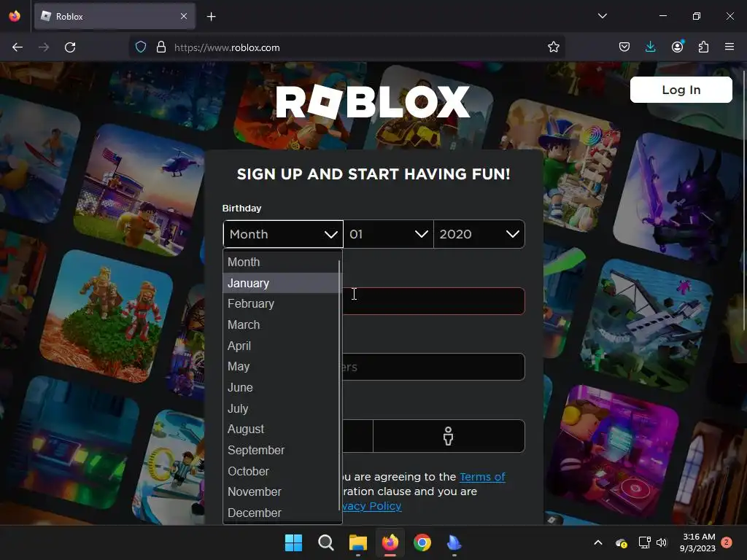
Task: Select November from the month list
Action: click(281, 492)
